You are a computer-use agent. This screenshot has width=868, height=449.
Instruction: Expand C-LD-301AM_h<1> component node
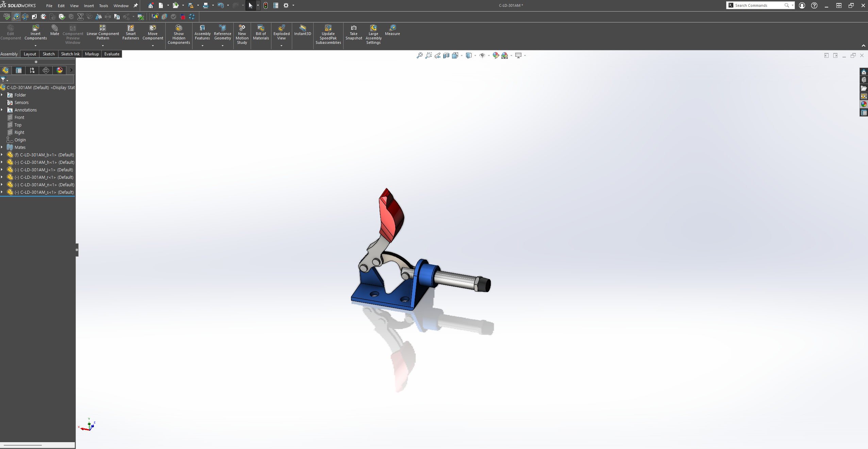point(2,162)
